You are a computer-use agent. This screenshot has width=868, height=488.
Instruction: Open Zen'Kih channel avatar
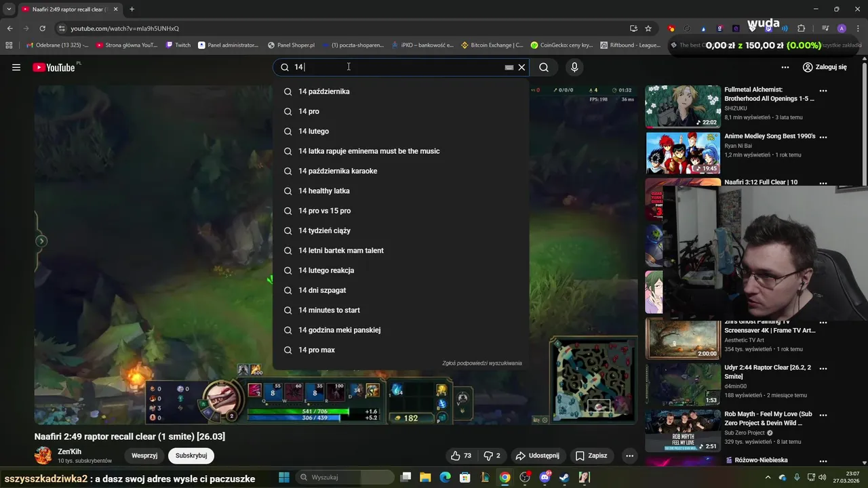coord(43,455)
